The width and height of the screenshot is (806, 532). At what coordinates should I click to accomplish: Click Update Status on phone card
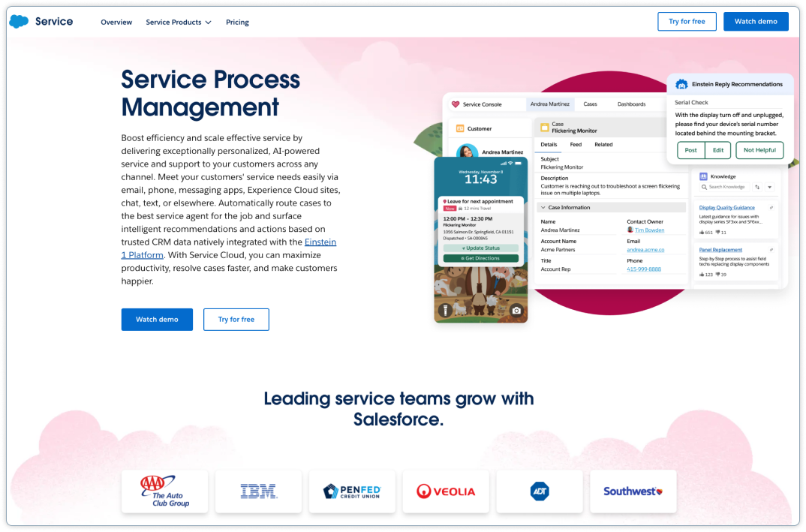click(480, 248)
